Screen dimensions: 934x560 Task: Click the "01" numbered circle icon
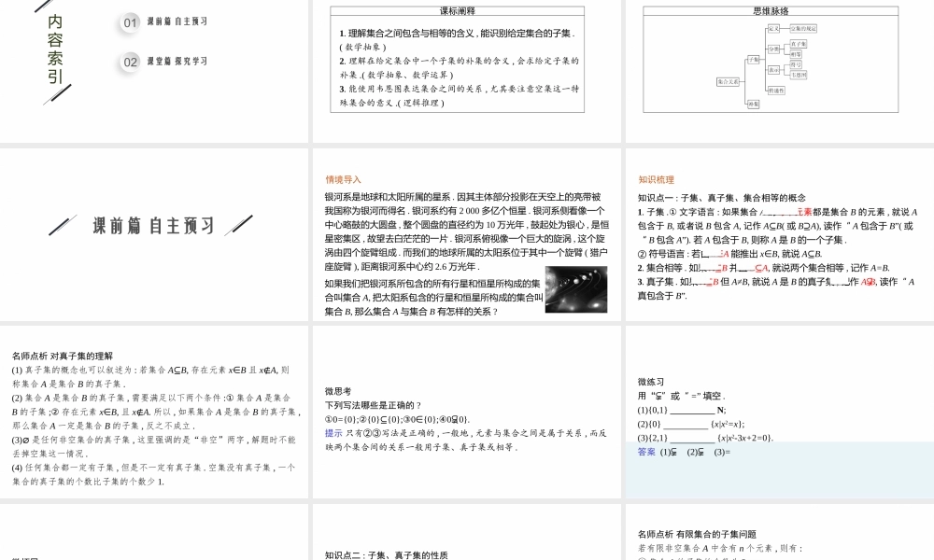(128, 22)
